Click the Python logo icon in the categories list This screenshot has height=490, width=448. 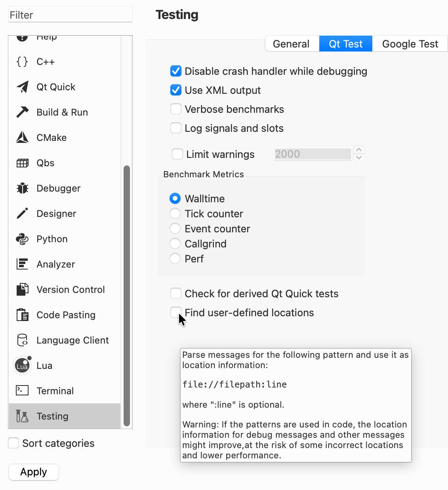[23, 239]
